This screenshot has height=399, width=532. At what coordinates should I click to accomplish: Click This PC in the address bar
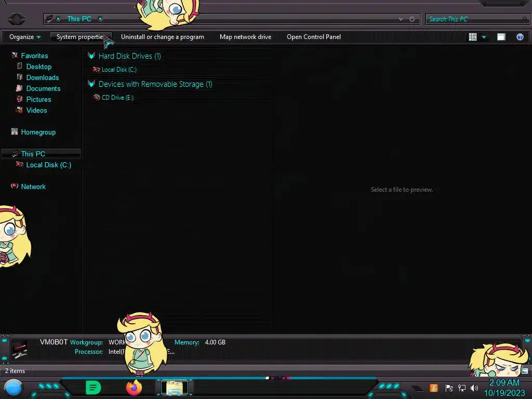pos(79,19)
